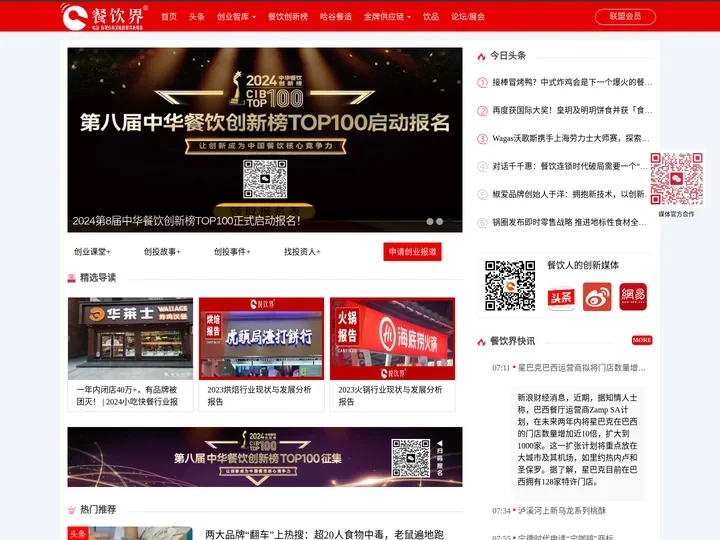Screen dimensions: 720x540
Task: Open the 头条 social media icon
Action: tap(561, 297)
